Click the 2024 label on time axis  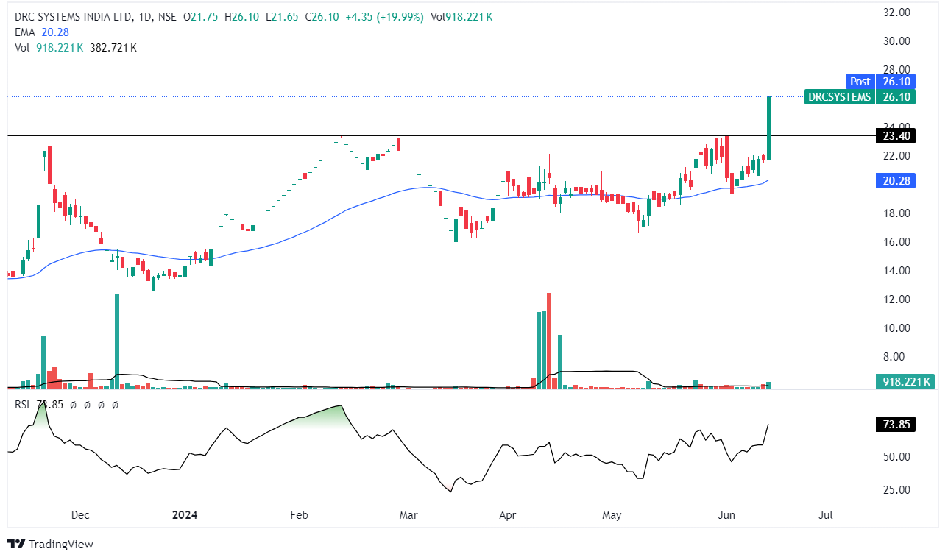[185, 515]
